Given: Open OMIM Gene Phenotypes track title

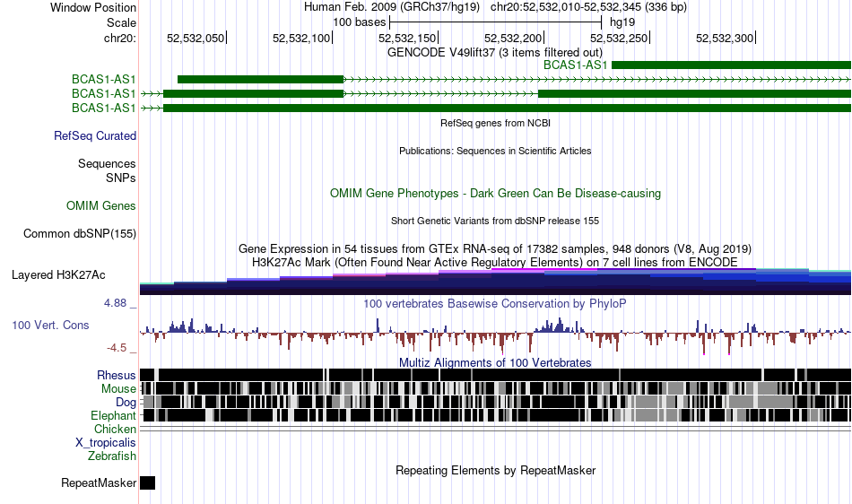Looking at the screenshot, I should point(495,194).
